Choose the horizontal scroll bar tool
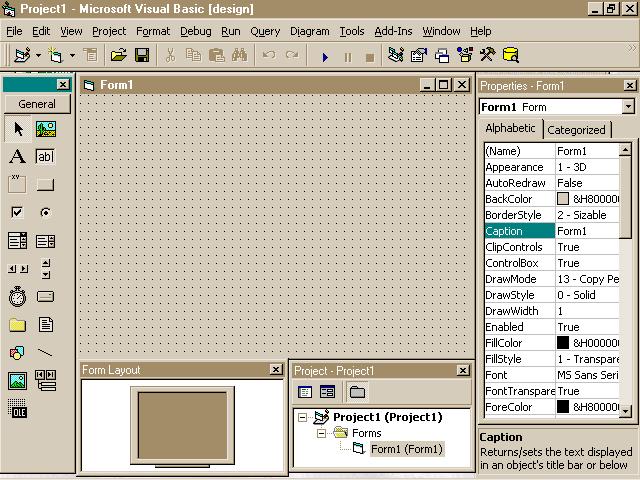The height and width of the screenshot is (480, 640). click(x=18, y=269)
